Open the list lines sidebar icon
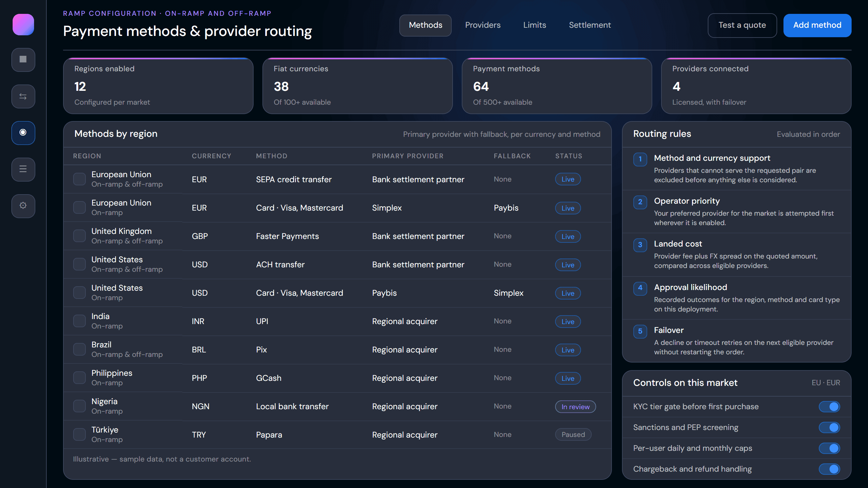The image size is (868, 488). (23, 169)
